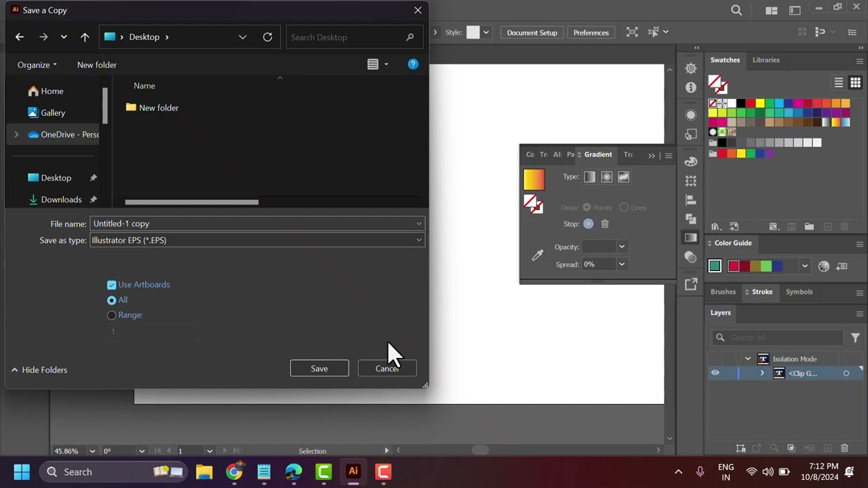Select the radial gradient type icon
The width and height of the screenshot is (868, 488).
tap(606, 177)
